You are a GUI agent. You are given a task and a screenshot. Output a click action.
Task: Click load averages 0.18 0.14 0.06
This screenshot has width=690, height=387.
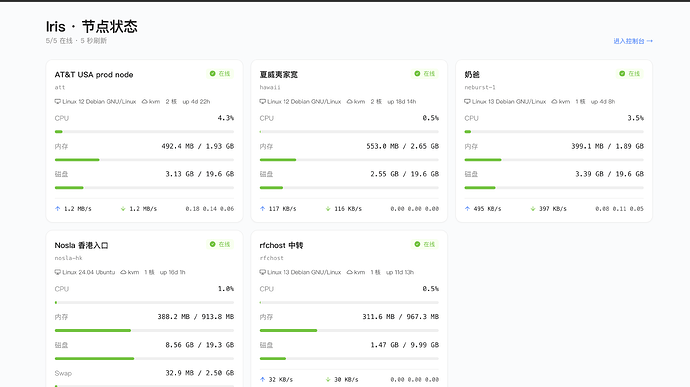[x=209, y=209]
